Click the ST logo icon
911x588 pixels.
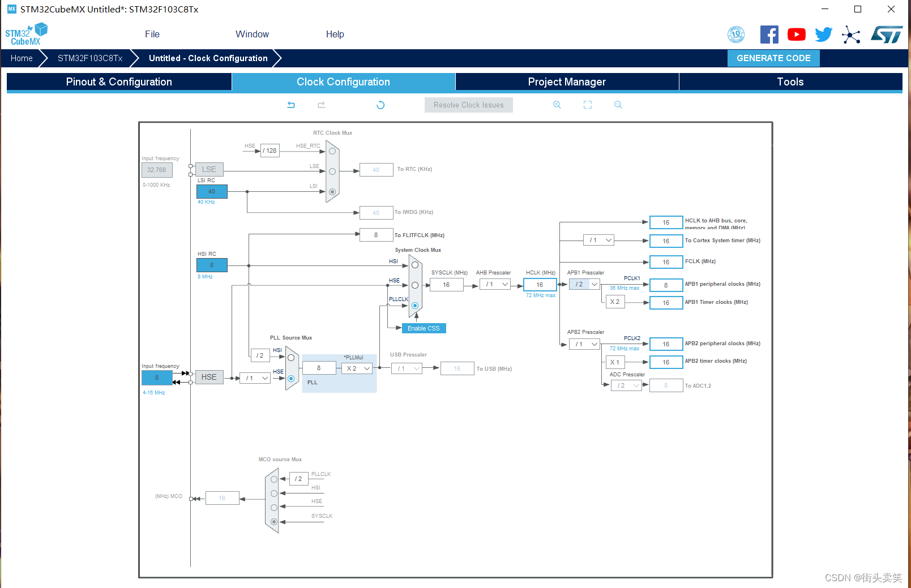887,35
